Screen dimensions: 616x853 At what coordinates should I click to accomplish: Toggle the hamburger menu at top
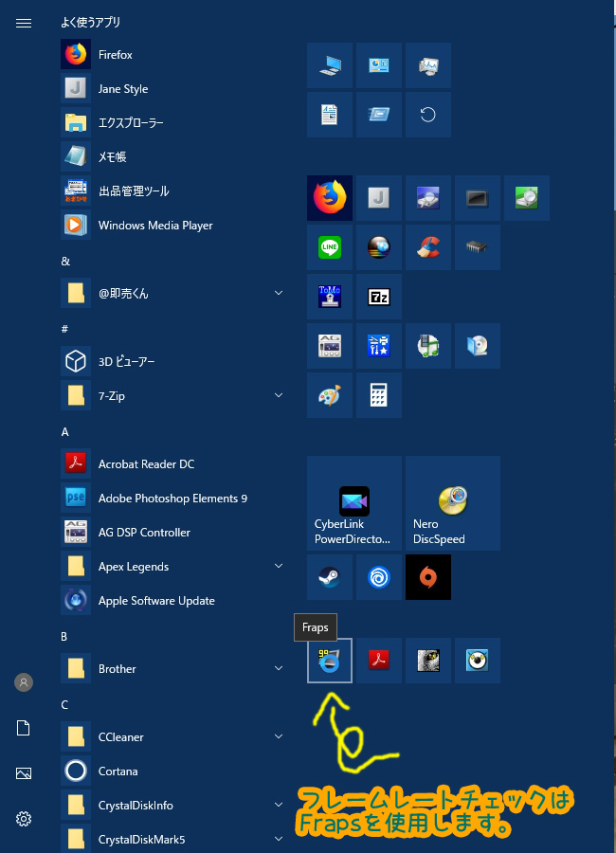click(24, 23)
